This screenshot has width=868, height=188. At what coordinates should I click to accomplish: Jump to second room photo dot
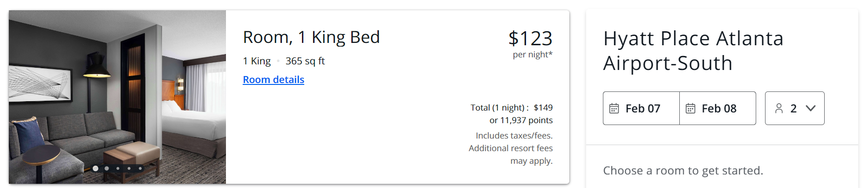point(107,168)
